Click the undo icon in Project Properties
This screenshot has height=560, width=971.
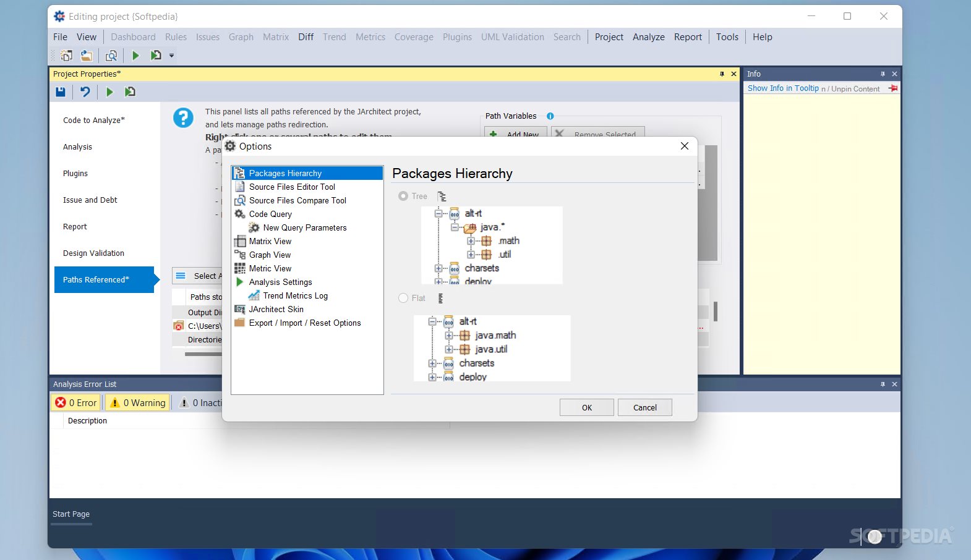click(85, 92)
